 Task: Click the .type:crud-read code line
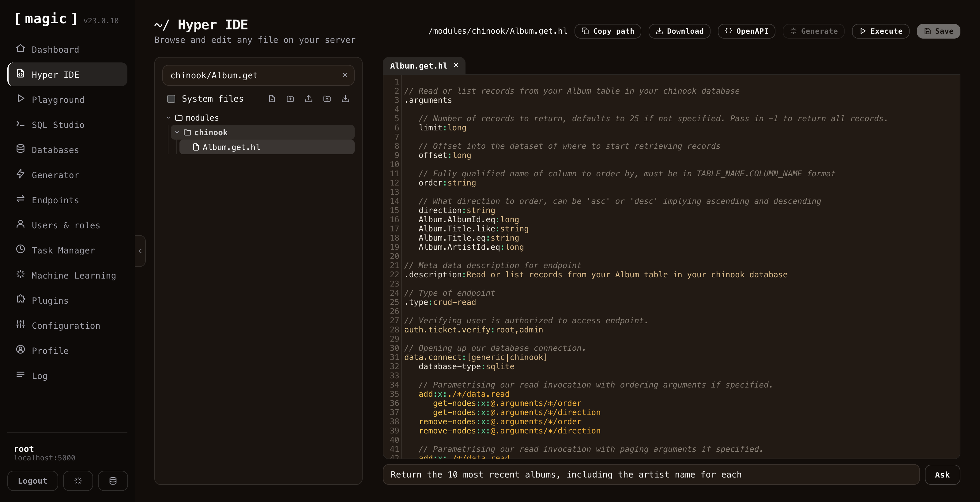click(440, 302)
